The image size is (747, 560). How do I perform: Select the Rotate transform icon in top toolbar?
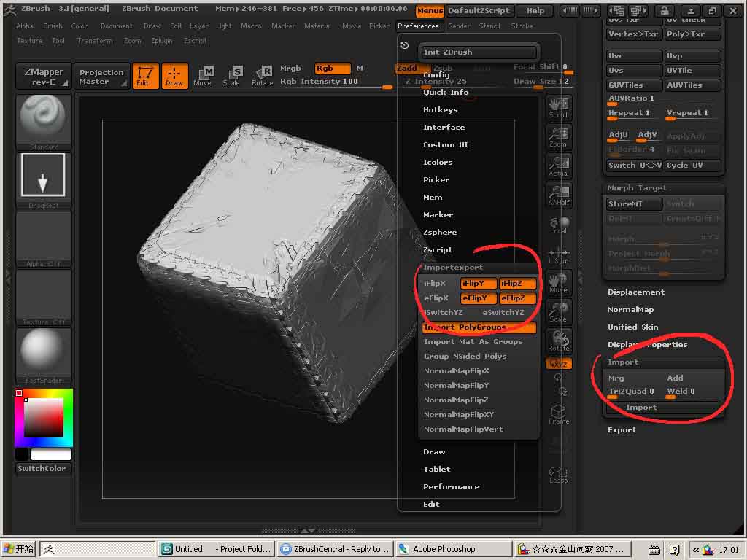click(262, 76)
